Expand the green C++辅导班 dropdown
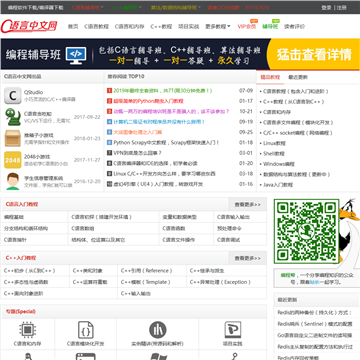The width and height of the screenshot is (360, 360). point(127,7)
